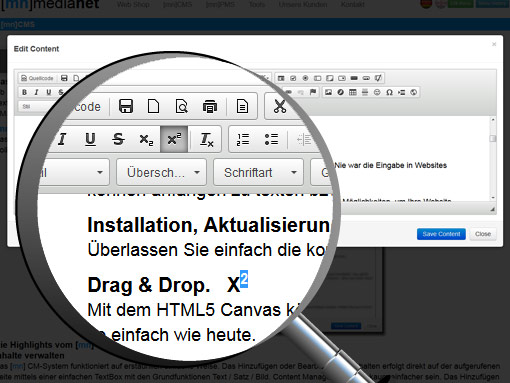Open the Unsere Kunden menu item
The image size is (510, 383).
point(303,5)
